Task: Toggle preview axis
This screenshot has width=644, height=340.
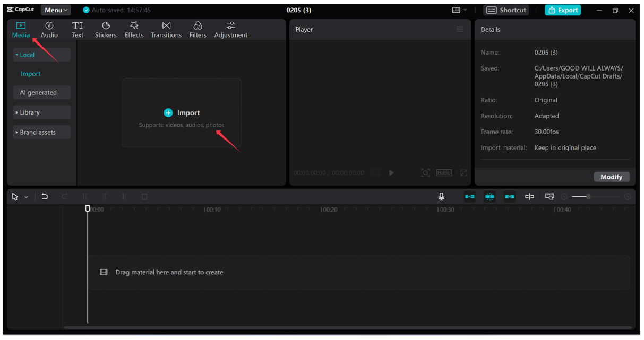Action: 529,197
